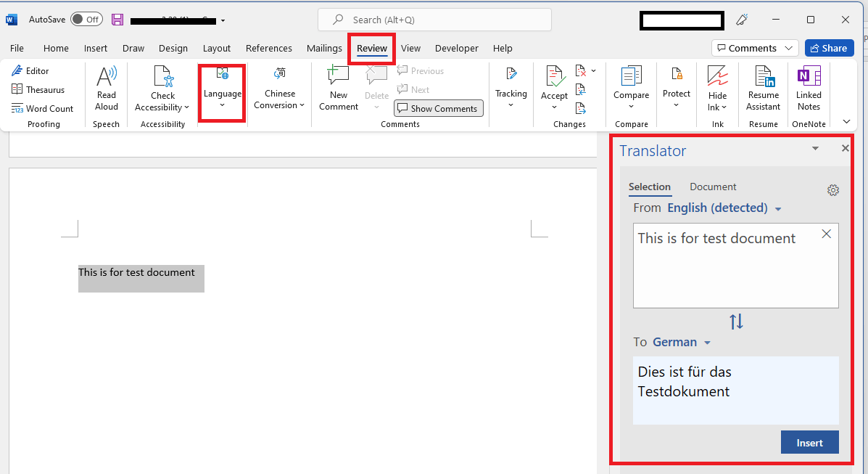Change the To German language dropdown
868x474 pixels.
pyautogui.click(x=682, y=342)
